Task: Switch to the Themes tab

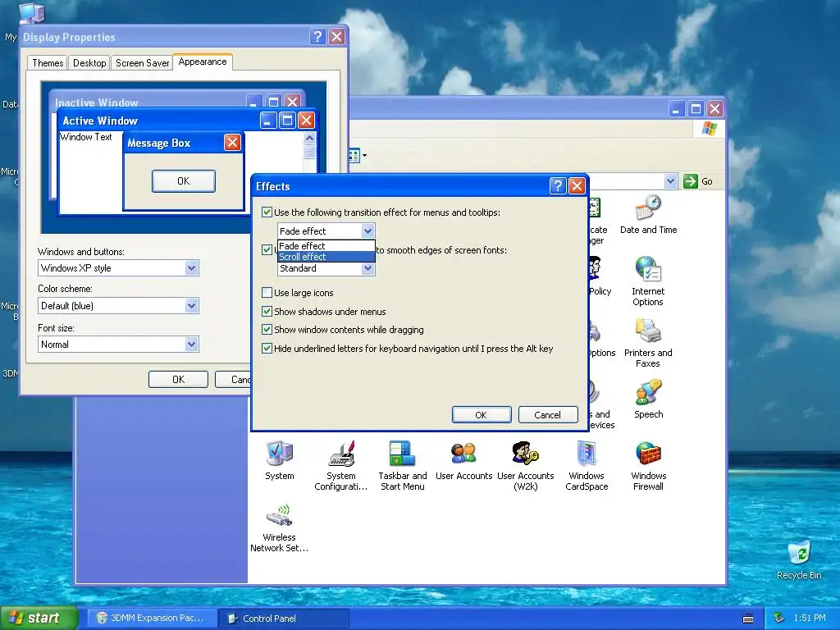Action: (47, 63)
